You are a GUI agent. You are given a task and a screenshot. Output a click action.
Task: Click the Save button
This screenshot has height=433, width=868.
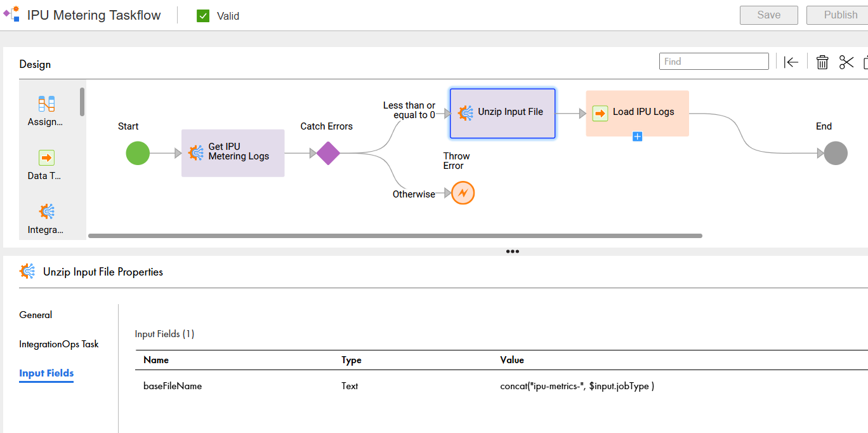tap(768, 15)
